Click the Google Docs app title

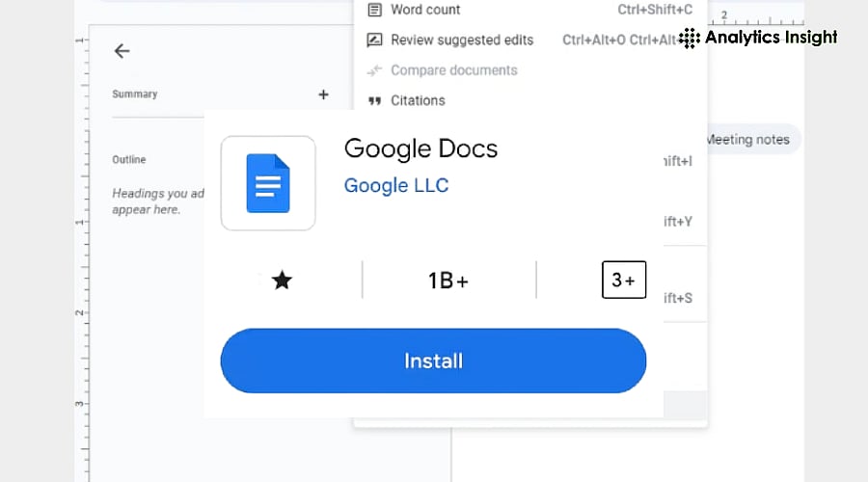coord(420,148)
